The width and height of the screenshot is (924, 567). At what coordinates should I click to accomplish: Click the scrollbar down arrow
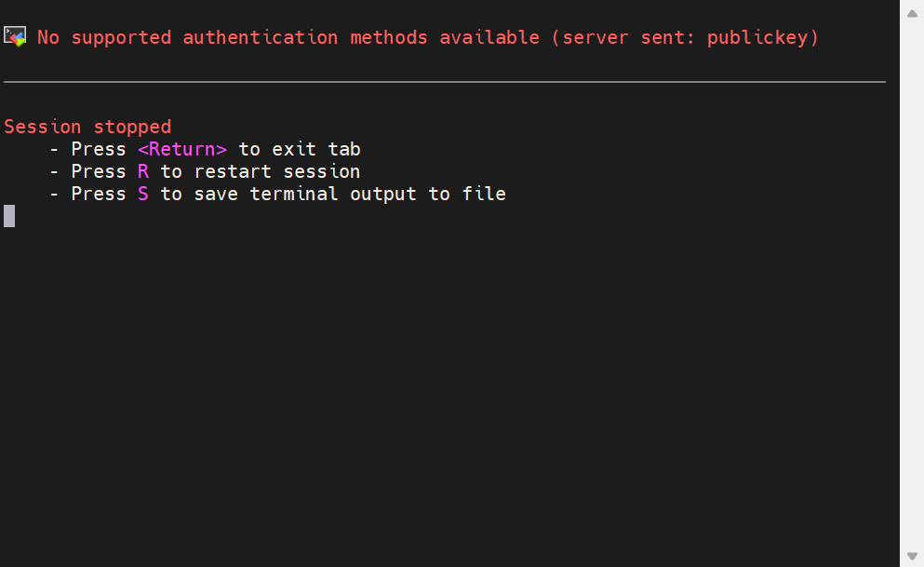(x=912, y=556)
